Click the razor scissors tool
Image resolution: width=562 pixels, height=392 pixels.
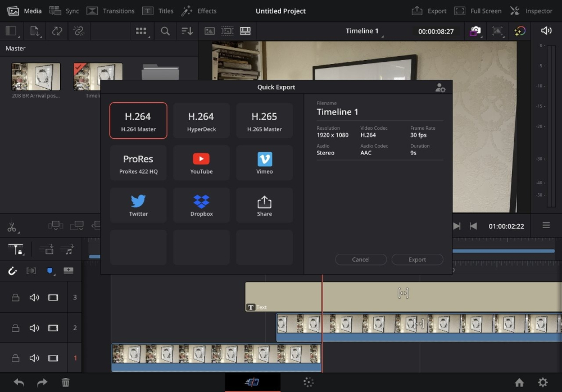tap(11, 227)
